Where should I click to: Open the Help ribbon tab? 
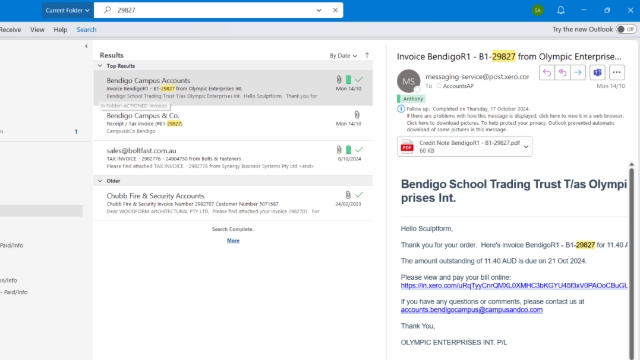(x=60, y=29)
